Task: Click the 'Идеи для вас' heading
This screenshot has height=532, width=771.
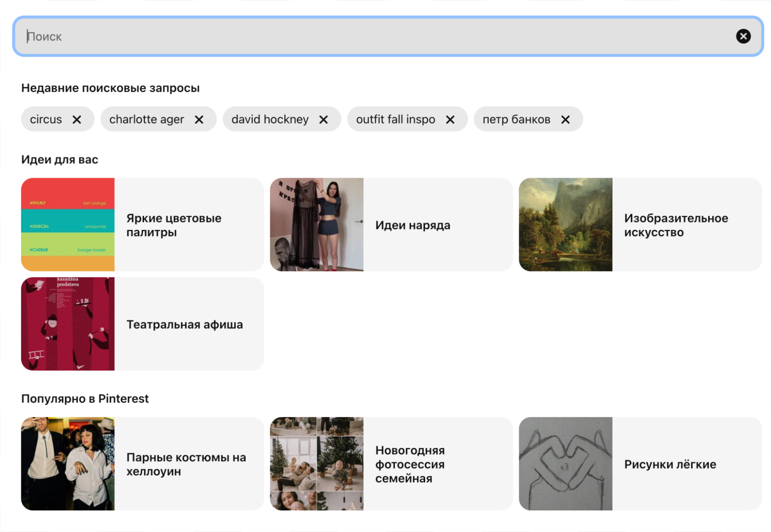Action: click(60, 160)
